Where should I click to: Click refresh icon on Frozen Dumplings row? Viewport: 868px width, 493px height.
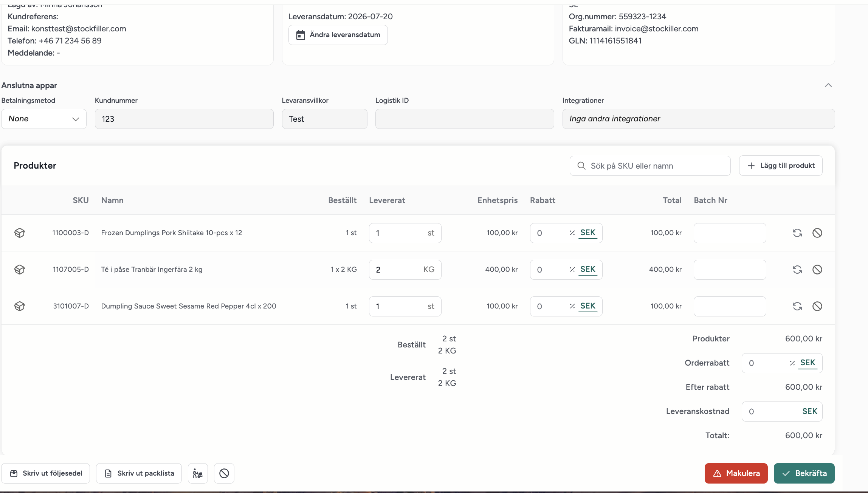797,233
